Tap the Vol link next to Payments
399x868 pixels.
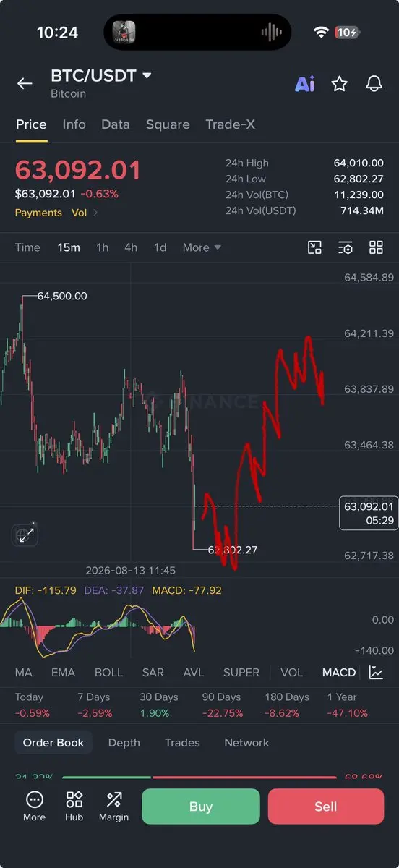[79, 213]
